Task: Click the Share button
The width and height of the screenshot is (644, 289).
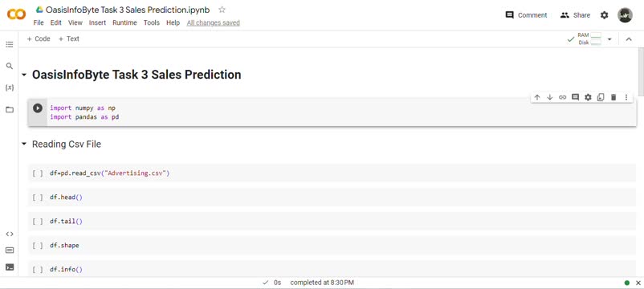Action: [x=575, y=15]
